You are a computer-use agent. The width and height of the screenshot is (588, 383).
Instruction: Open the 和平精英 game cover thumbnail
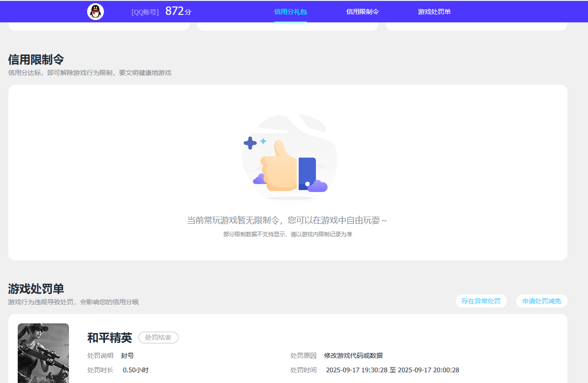click(43, 353)
